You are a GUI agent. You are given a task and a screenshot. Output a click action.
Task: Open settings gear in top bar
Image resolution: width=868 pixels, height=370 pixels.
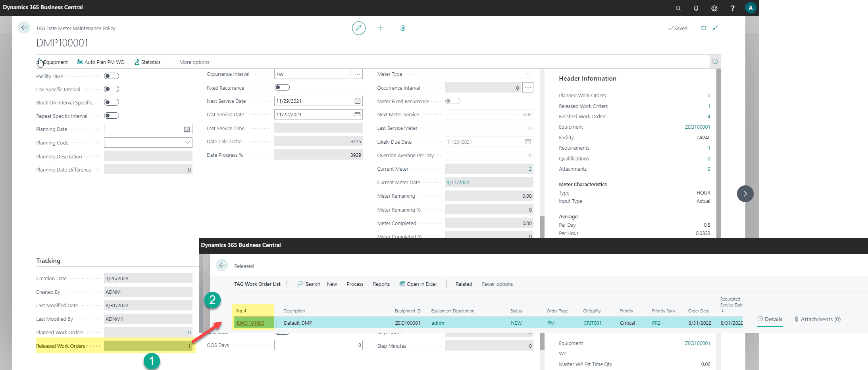coord(714,8)
